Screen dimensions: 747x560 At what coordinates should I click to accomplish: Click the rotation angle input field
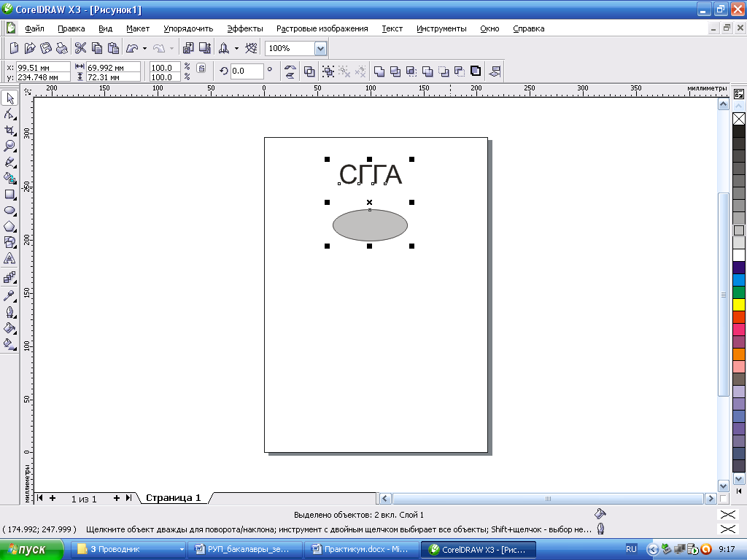[x=247, y=71]
